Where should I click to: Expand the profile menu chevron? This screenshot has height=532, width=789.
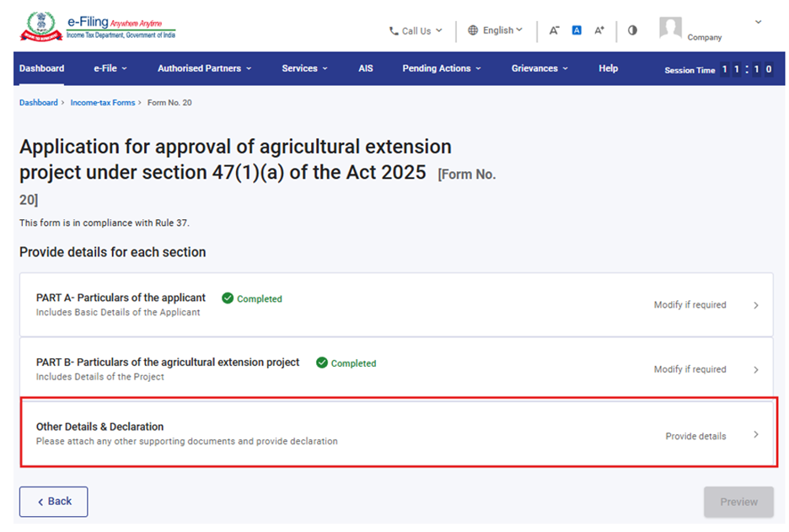758,22
